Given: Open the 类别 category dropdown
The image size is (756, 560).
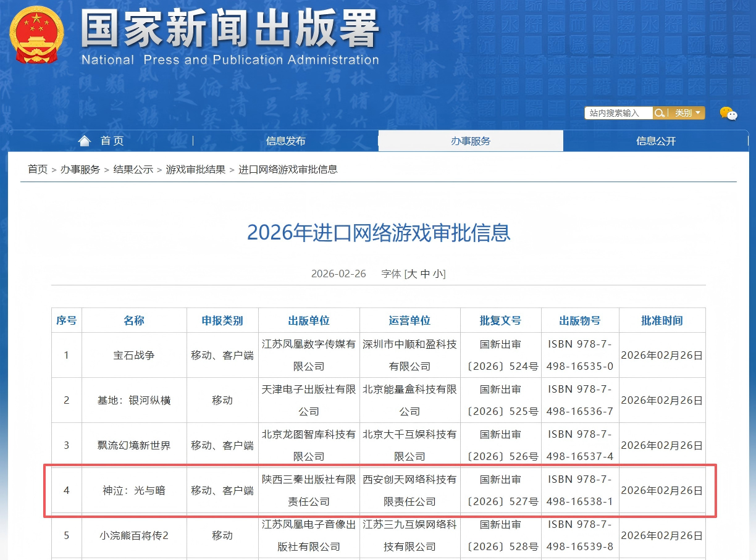Looking at the screenshot, I should [x=687, y=113].
